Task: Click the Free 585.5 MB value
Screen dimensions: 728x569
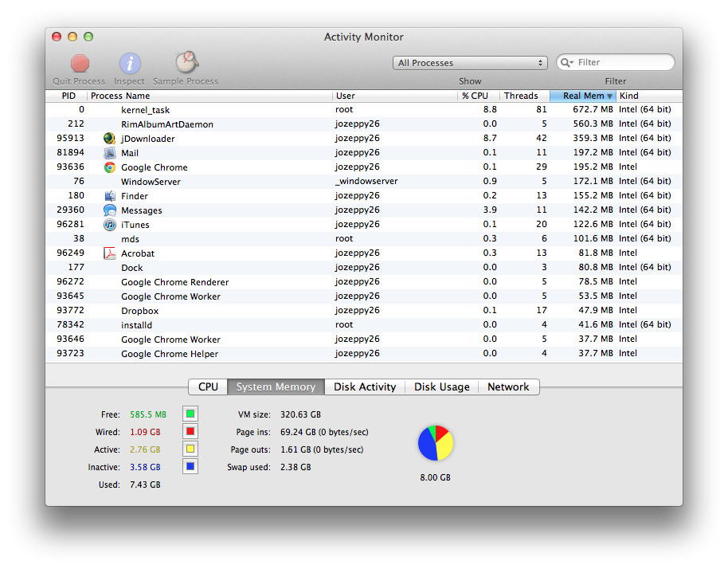Action: click(x=148, y=414)
